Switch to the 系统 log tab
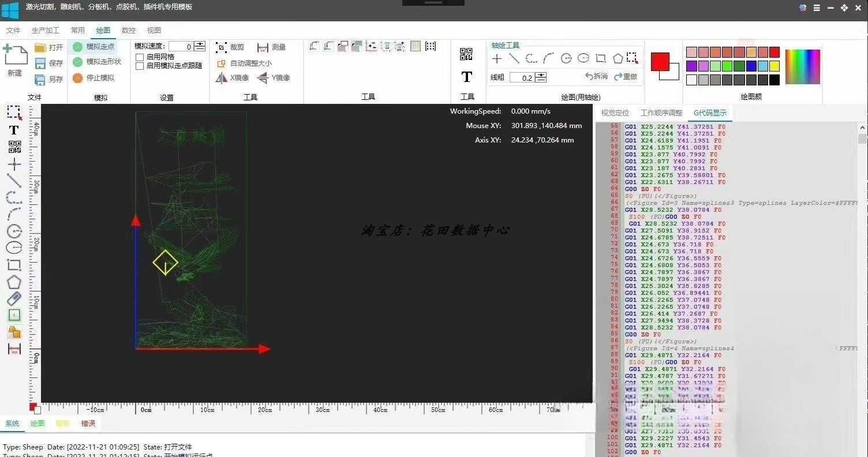The image size is (868, 457). pos(12,424)
